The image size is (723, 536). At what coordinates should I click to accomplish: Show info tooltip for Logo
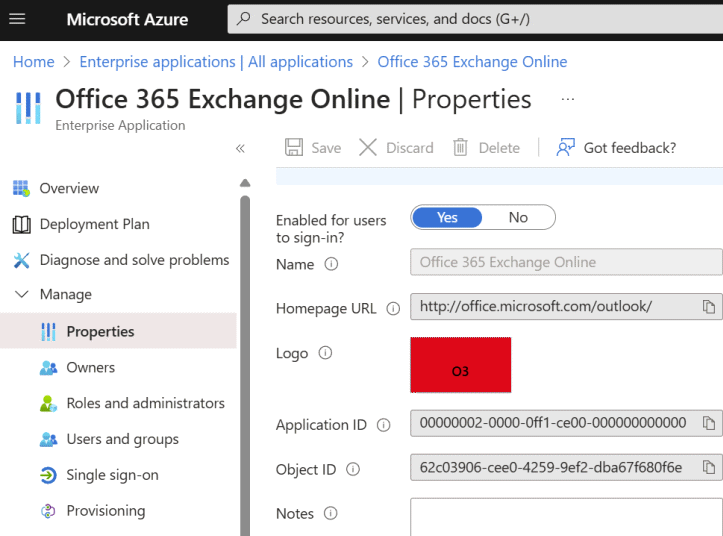click(325, 353)
